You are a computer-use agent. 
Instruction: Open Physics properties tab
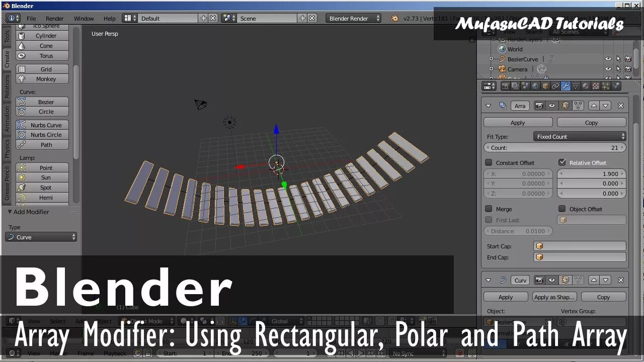(x=616, y=86)
